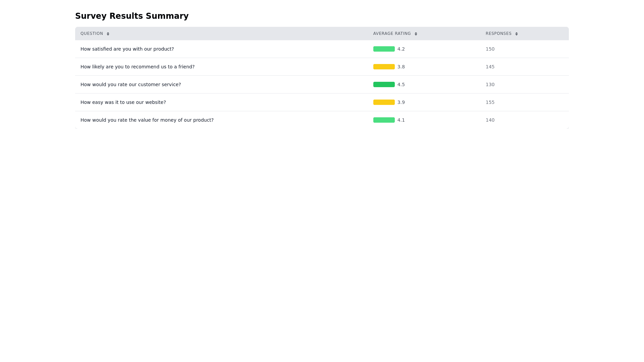
Task: Select the customer service question row
Action: coord(130,84)
